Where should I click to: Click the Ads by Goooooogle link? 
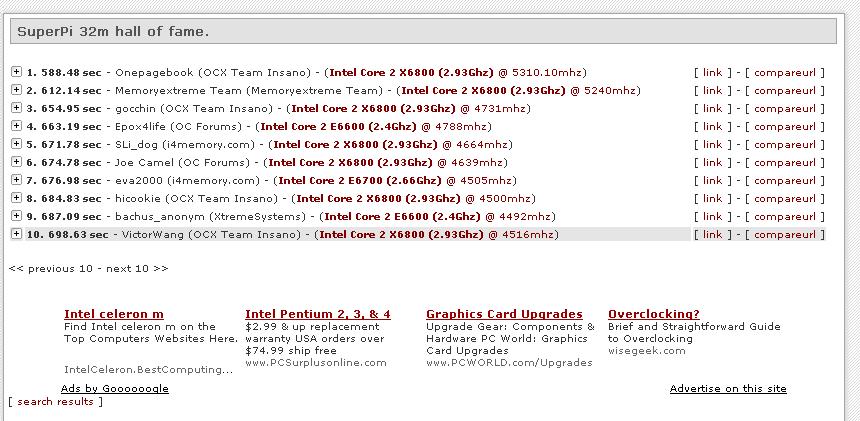[x=115, y=389]
